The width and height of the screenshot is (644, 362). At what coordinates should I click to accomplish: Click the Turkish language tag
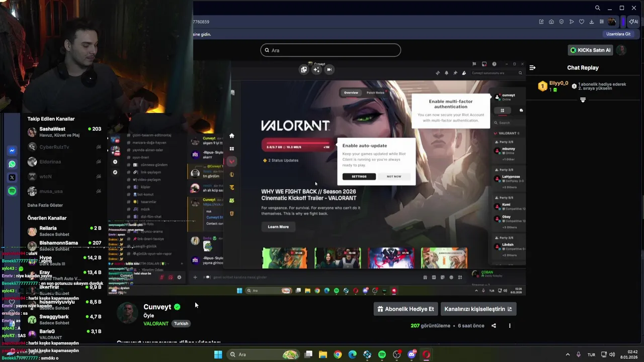181,324
